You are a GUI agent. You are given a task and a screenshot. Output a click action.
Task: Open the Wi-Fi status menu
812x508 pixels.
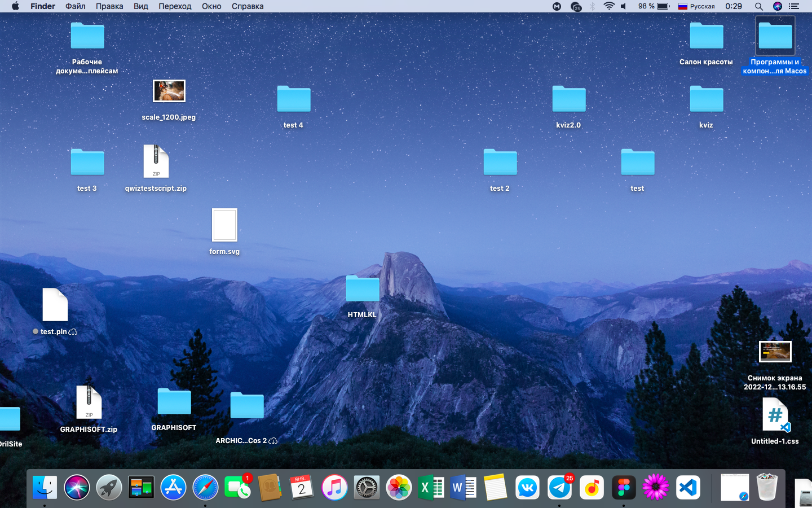point(608,6)
